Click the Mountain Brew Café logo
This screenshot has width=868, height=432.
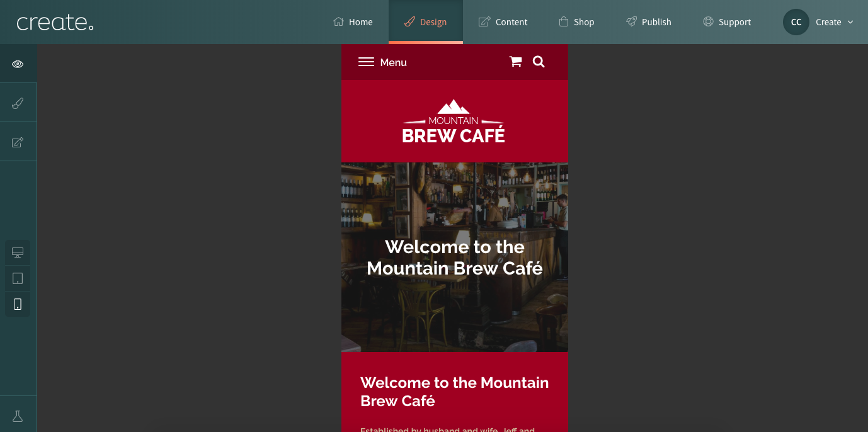[454, 122]
